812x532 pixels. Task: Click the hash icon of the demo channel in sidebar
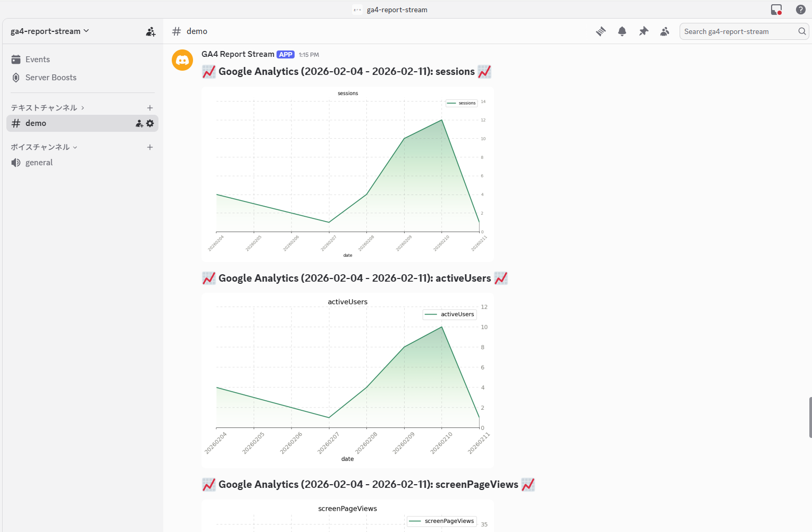coord(16,123)
